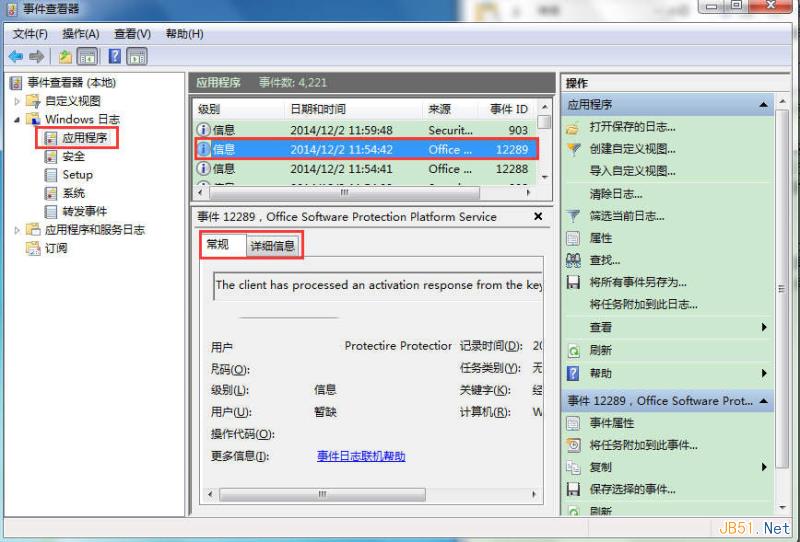Open the 帮助(H) menu
The width and height of the screenshot is (800, 542).
point(185,34)
